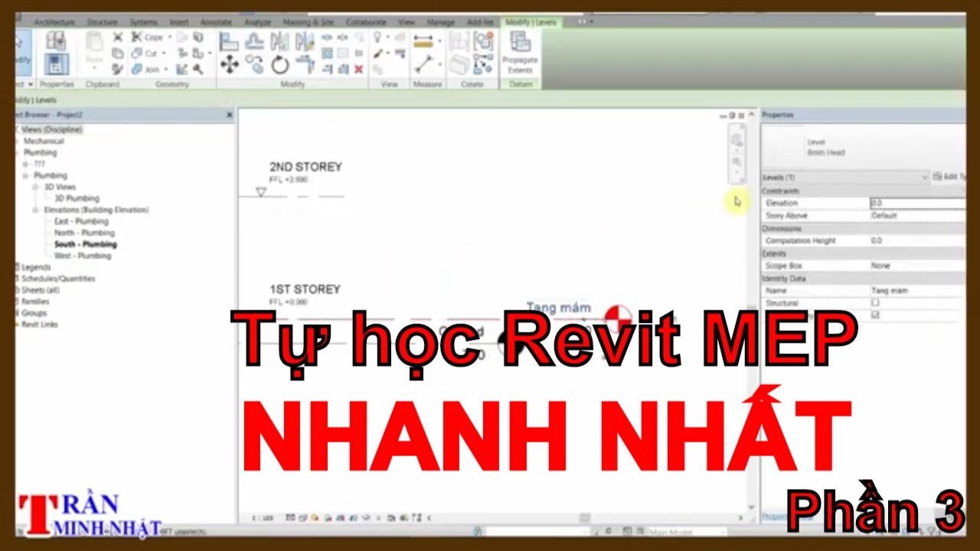Select South - Plumbing elevation

tap(85, 244)
